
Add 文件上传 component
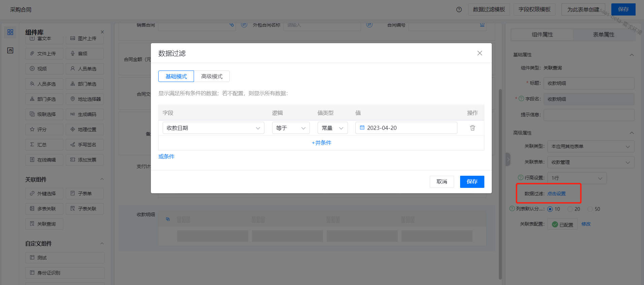coord(44,54)
